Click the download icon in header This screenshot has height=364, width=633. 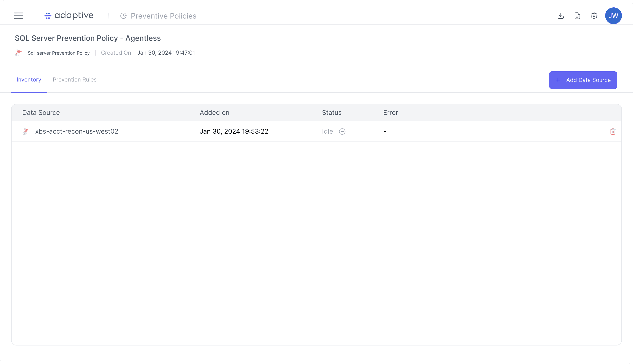tap(560, 16)
